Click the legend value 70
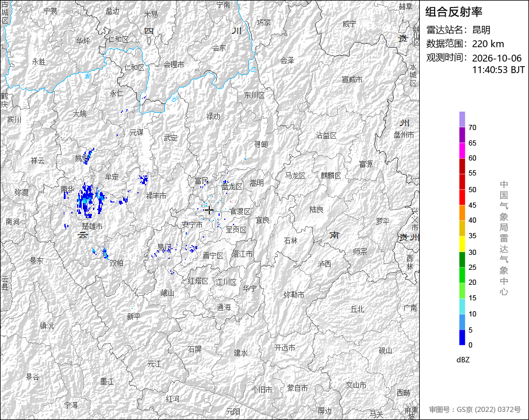Screen dimensions: 529x420 [x=472, y=128]
